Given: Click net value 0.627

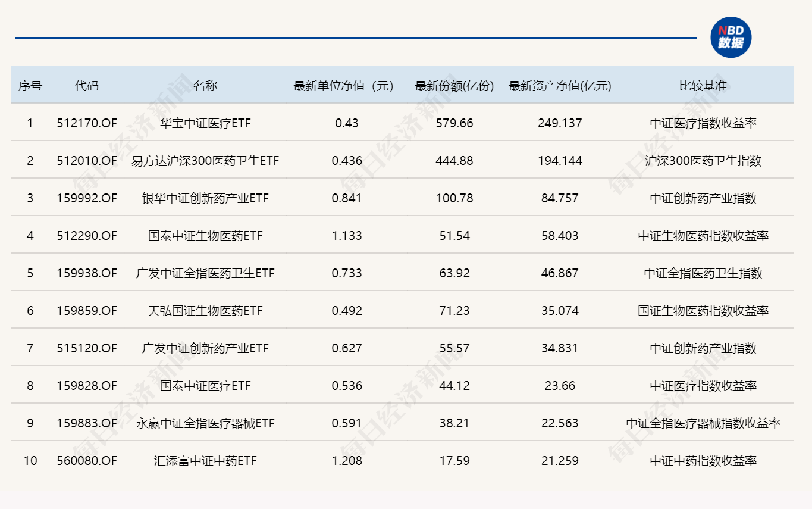Looking at the screenshot, I should coord(347,348).
